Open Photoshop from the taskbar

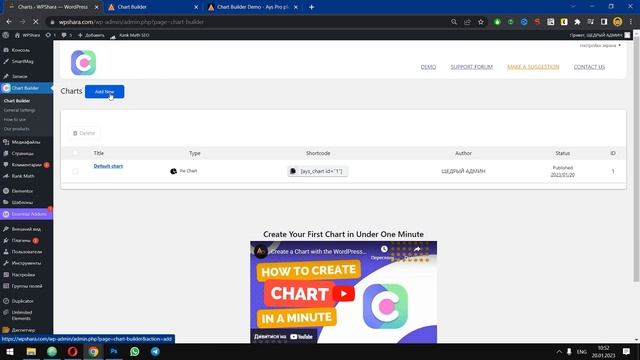pos(114,351)
